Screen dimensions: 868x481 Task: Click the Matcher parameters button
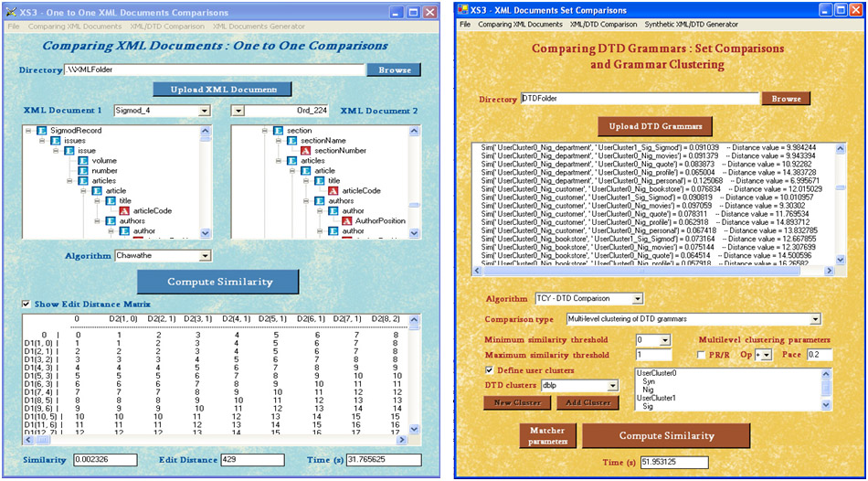[547, 436]
